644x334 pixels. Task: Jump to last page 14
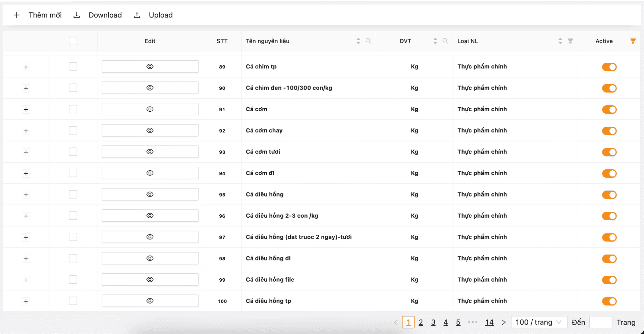coord(489,322)
